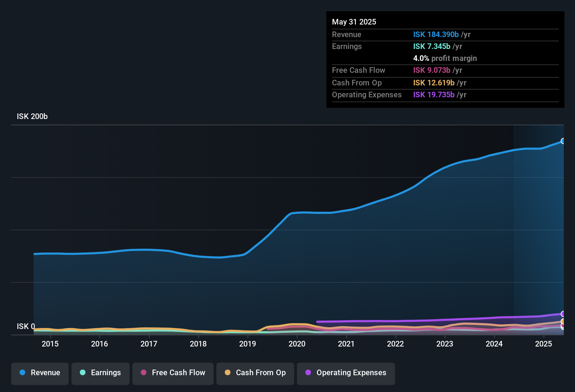Click the 2024 x-axis label
575x392 pixels.
(494, 344)
